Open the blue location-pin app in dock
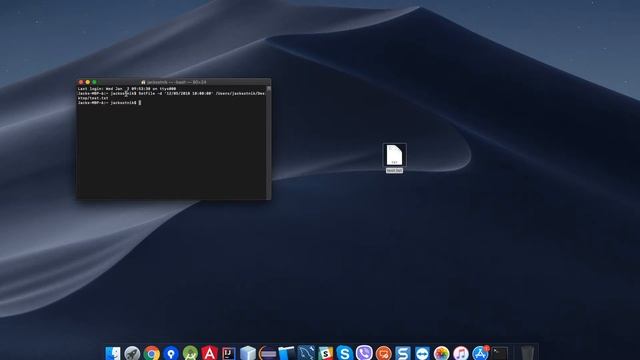 pyautogui.click(x=171, y=353)
